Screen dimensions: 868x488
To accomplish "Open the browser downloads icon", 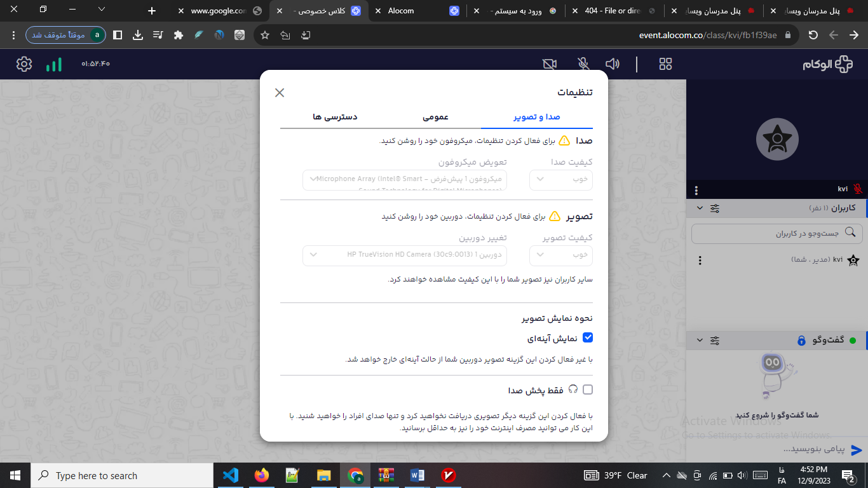I will 138,35.
